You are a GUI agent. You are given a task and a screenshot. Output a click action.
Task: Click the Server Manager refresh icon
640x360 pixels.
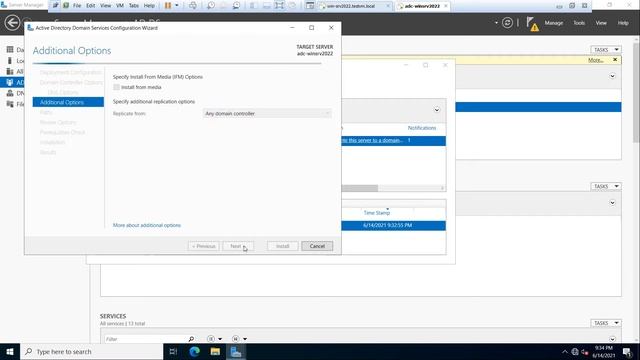(507, 23)
